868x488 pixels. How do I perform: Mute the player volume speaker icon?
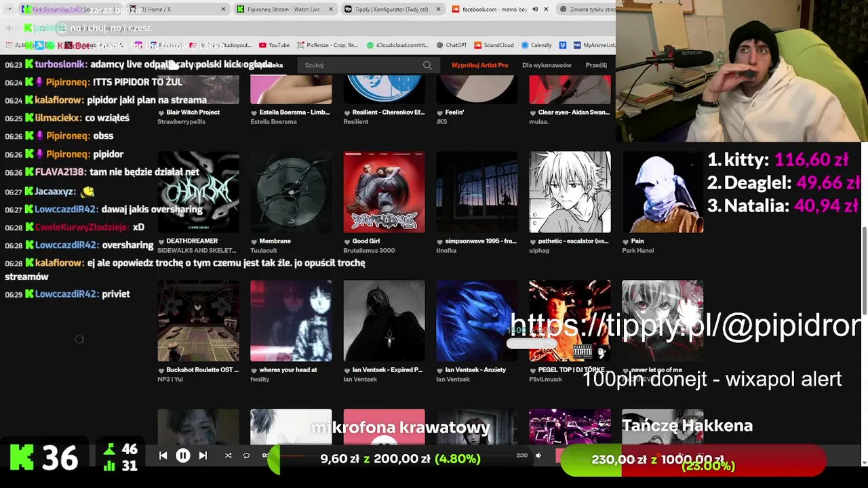pos(538,455)
